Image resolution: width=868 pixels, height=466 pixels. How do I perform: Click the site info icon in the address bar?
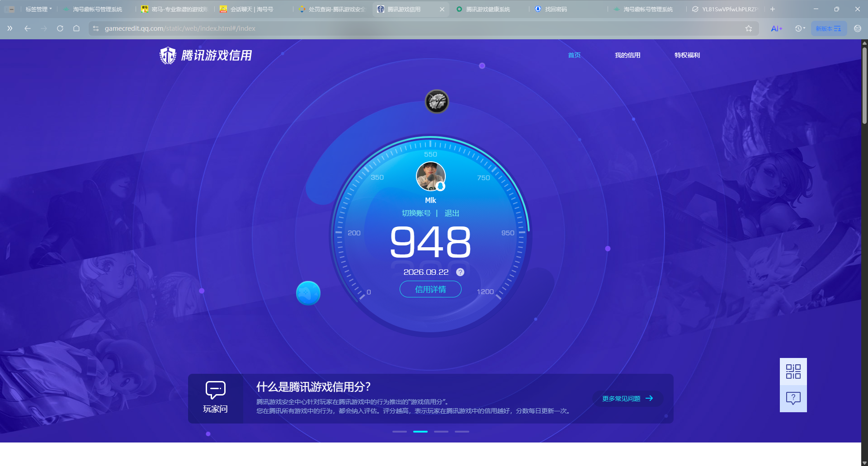[x=96, y=28]
